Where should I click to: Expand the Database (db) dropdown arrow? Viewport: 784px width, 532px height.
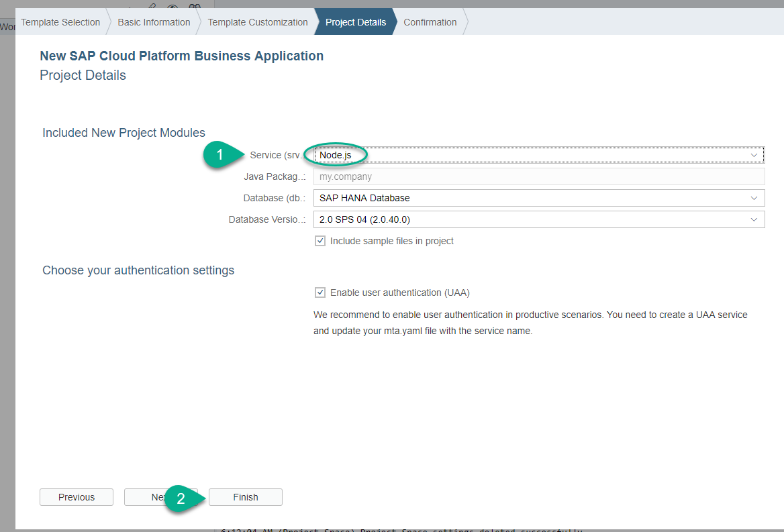(754, 199)
